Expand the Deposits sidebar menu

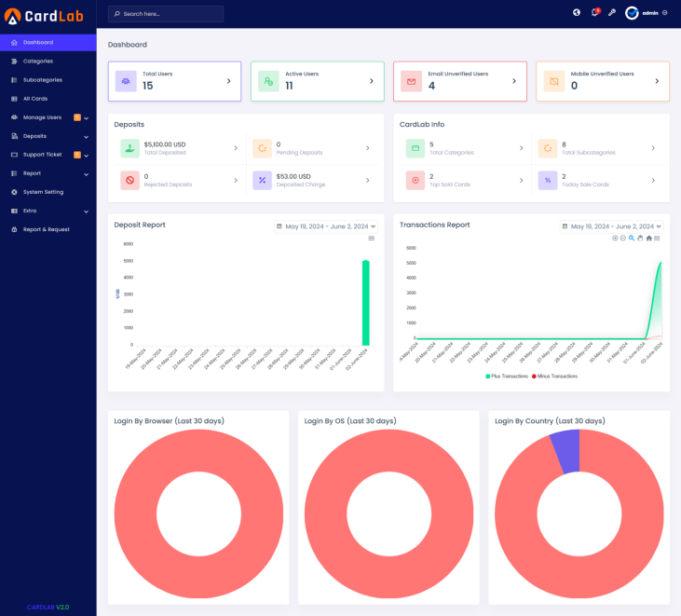tap(48, 136)
